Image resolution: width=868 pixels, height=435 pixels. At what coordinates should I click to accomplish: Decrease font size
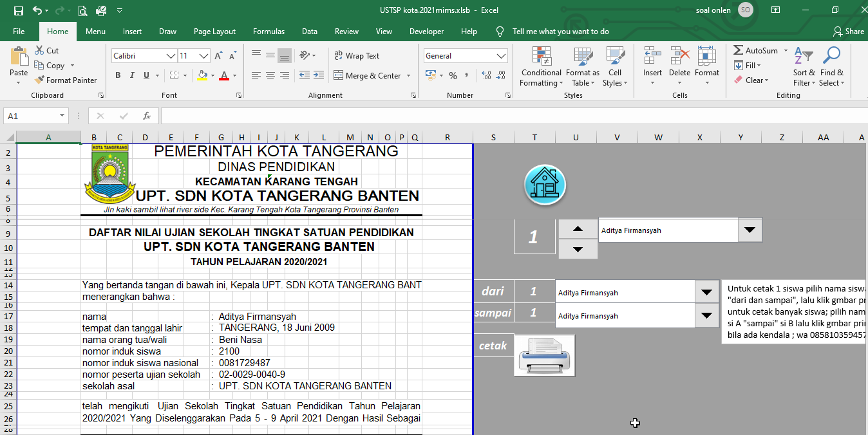tap(232, 56)
